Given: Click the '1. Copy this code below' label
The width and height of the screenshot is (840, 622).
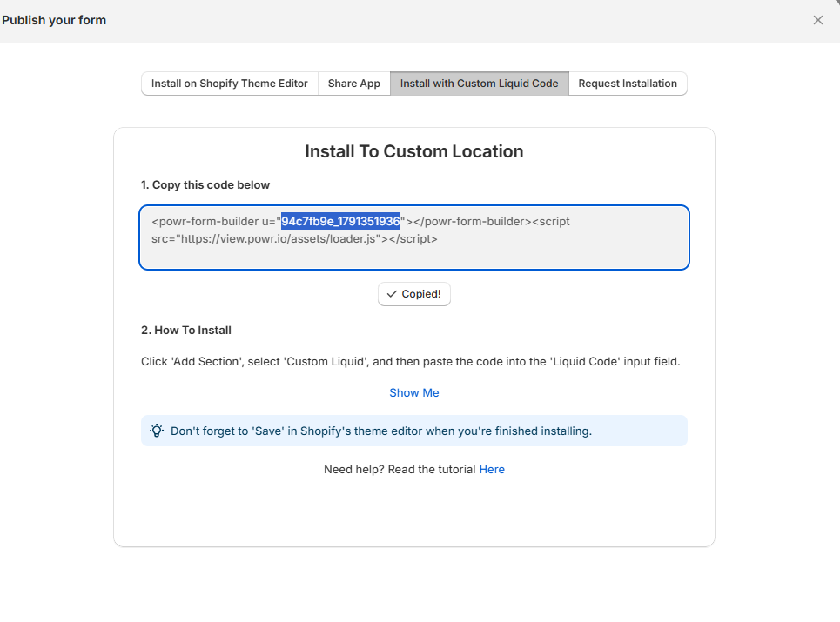Looking at the screenshot, I should pos(205,185).
